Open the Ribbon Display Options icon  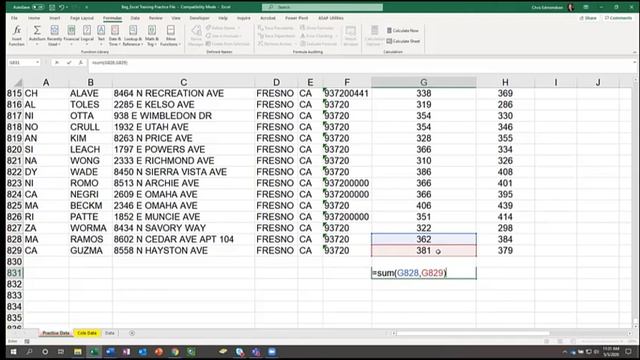[x=586, y=7]
